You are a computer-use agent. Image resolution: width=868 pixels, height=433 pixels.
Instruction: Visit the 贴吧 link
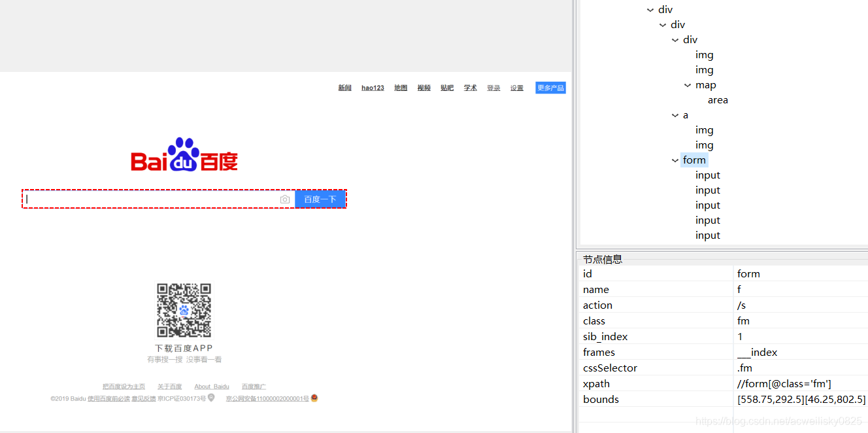click(447, 88)
